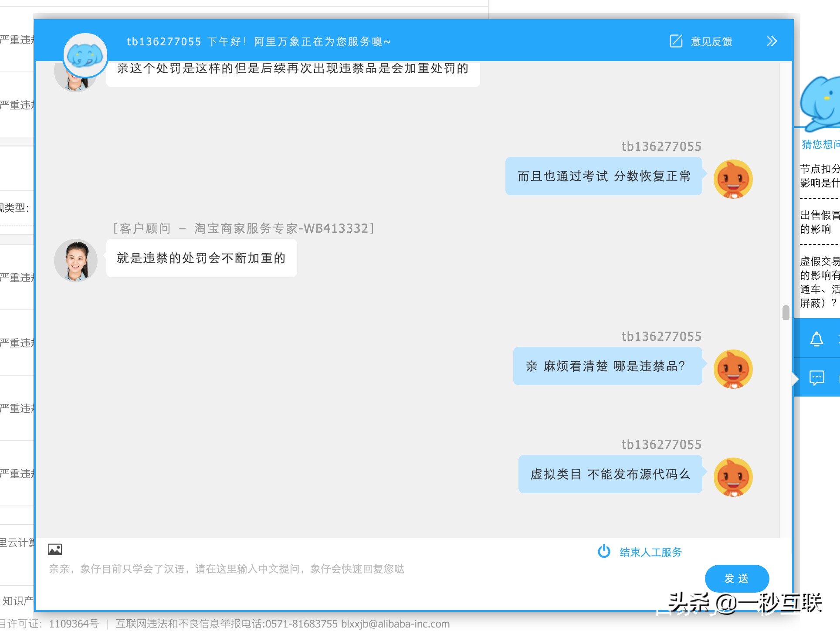840x631 pixels.
Task: Open the chat bubble icon in blue sidebar
Action: 817,378
